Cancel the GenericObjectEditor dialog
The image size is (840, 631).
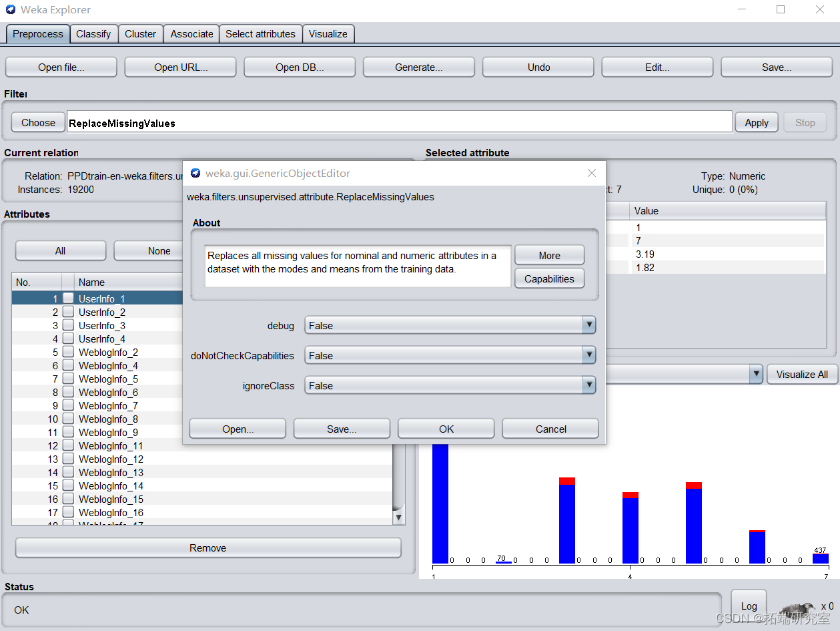tap(550, 429)
